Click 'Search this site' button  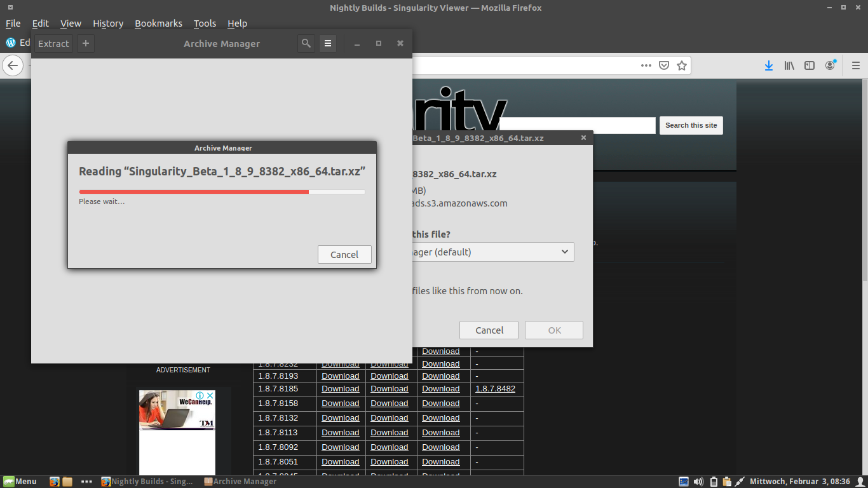(691, 125)
